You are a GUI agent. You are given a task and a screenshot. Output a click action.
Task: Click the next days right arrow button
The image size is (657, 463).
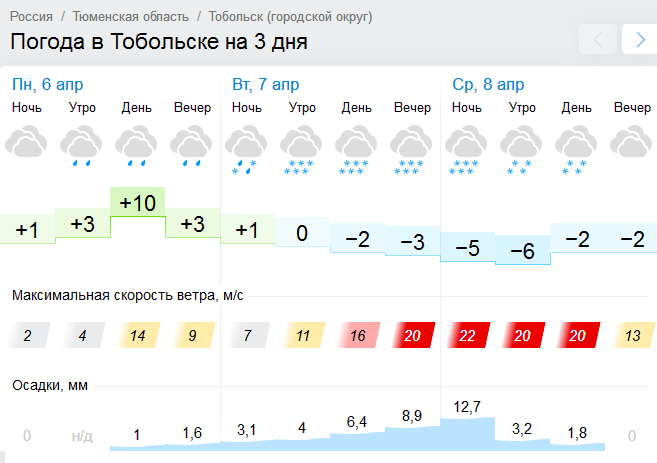(639, 39)
